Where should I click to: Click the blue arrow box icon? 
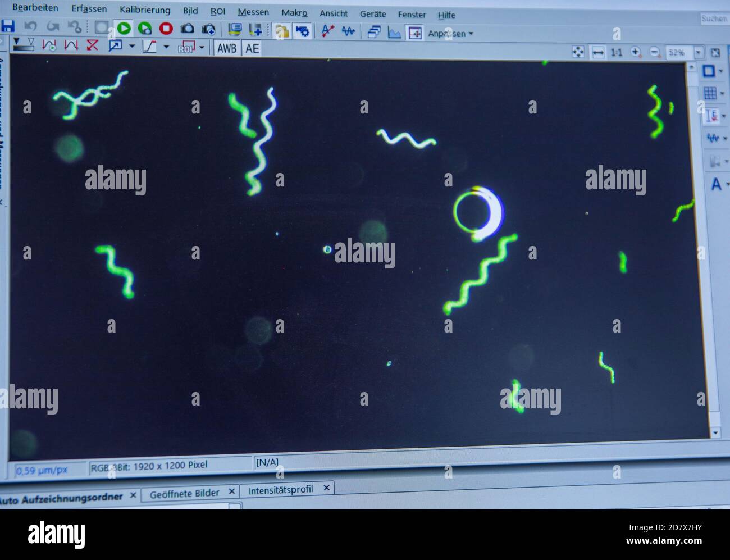click(115, 46)
